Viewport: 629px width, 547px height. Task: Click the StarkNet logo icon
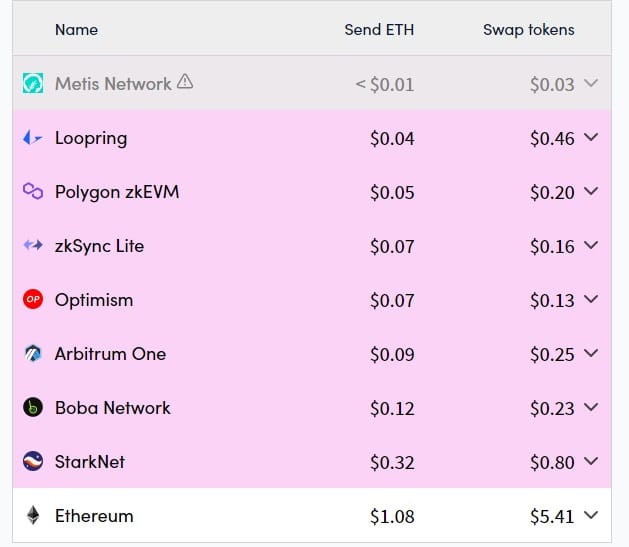click(x=33, y=461)
